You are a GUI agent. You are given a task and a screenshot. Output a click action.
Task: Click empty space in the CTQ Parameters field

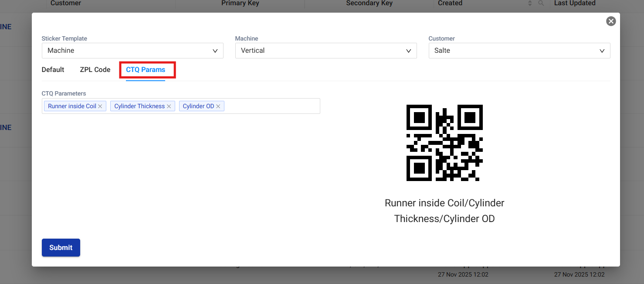pyautogui.click(x=272, y=106)
